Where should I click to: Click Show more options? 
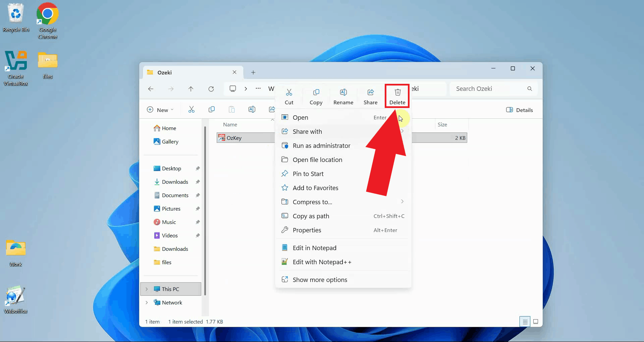(319, 279)
